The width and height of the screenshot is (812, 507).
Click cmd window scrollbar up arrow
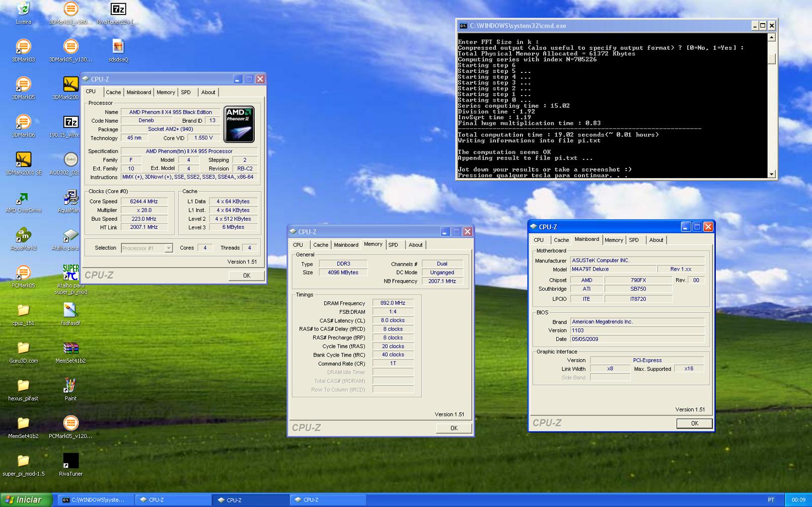(x=772, y=37)
